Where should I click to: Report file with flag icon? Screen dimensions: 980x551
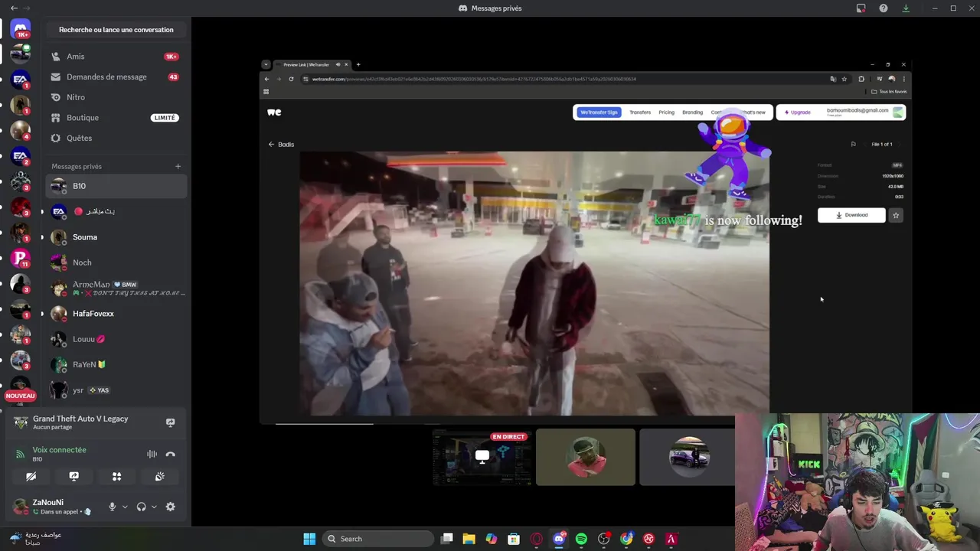click(853, 144)
